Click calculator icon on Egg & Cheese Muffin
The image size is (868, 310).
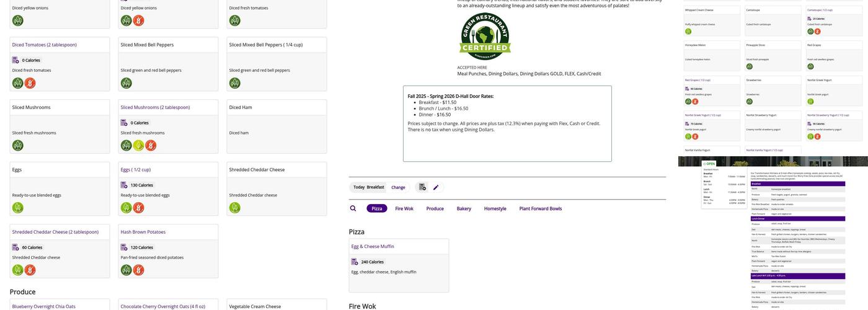(x=355, y=262)
